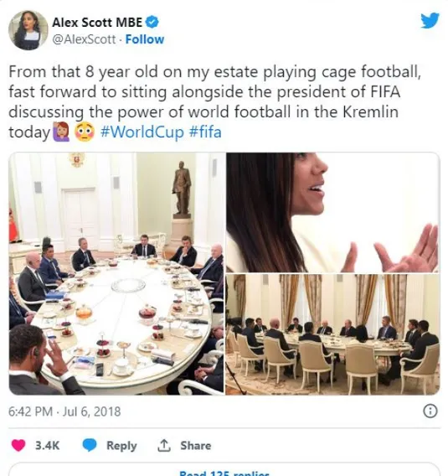Open the tweet info circle icon
448x476 pixels.
(430, 411)
